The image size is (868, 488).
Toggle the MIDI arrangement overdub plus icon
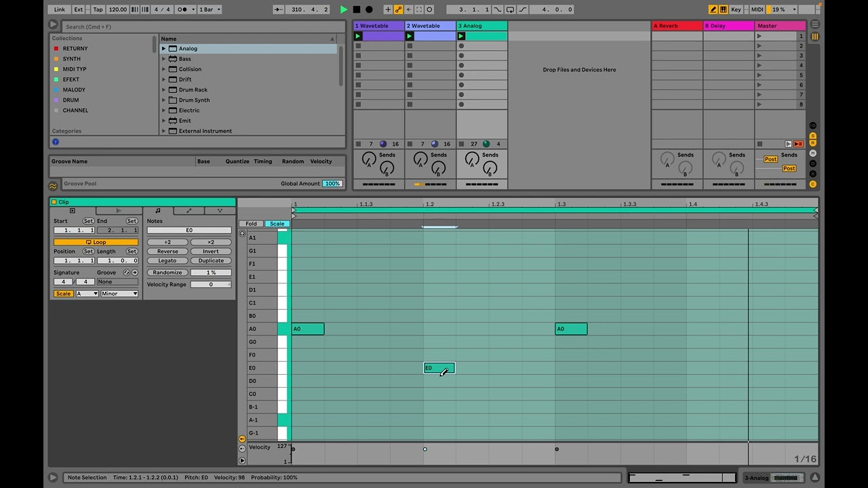point(388,9)
